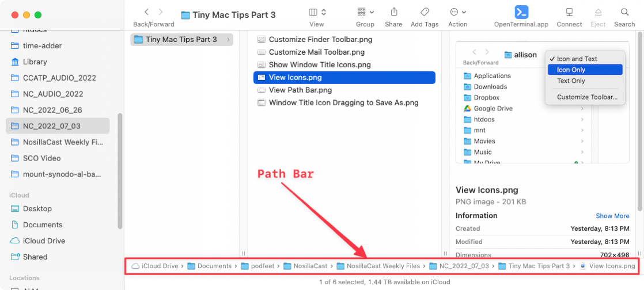Expand the Group options dropdown
Screen dimensions: 644x290
click(x=365, y=12)
